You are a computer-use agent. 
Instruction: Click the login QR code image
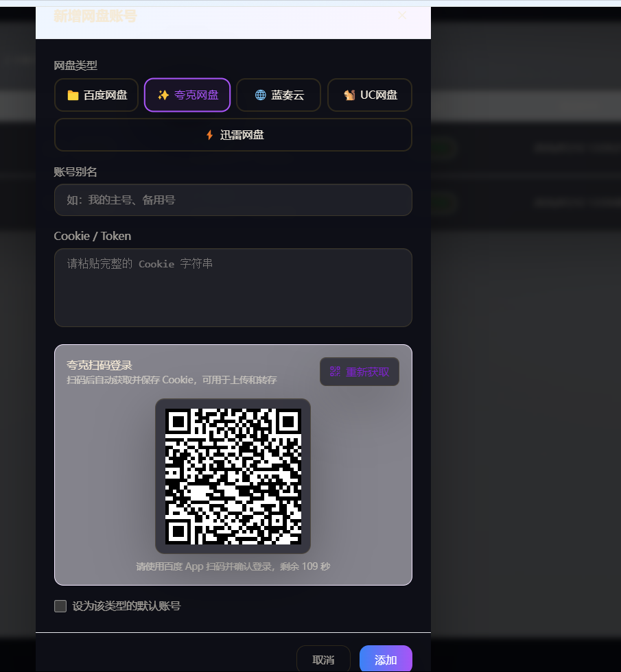click(233, 476)
